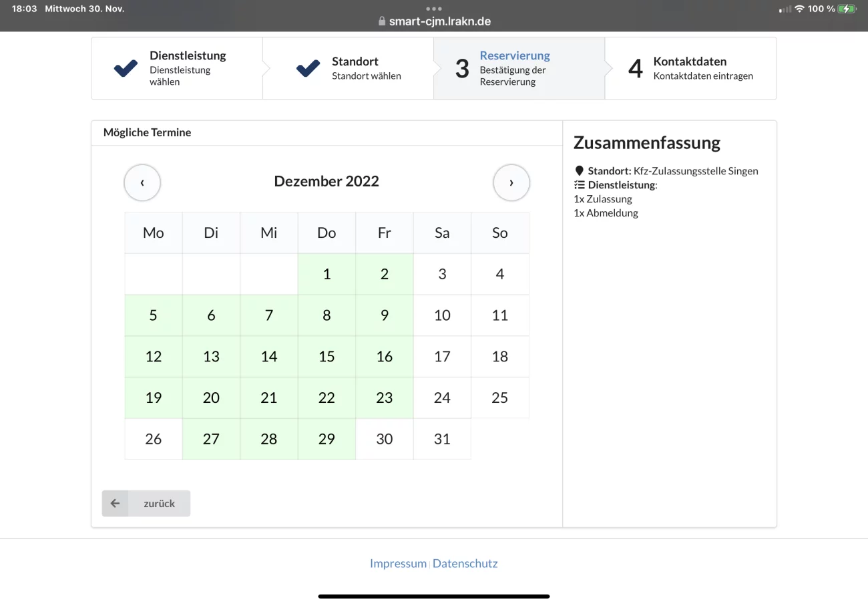The height and width of the screenshot is (604, 868).
Task: Open the Standort step checkmark
Action: tap(308, 68)
